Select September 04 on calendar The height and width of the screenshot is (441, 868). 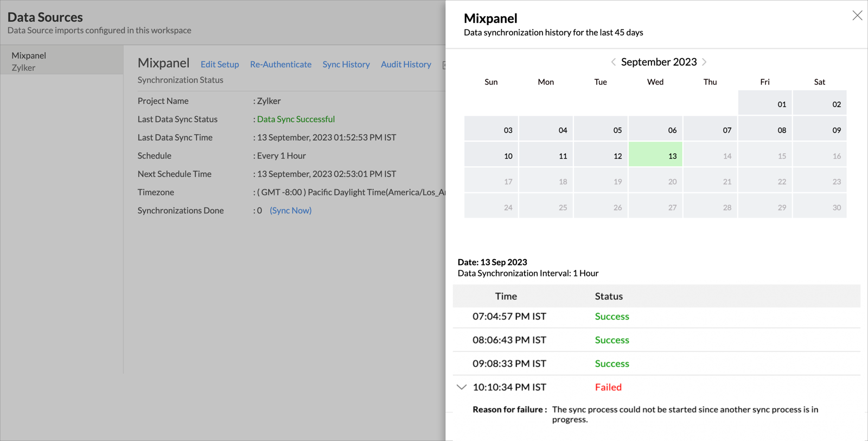(546, 129)
